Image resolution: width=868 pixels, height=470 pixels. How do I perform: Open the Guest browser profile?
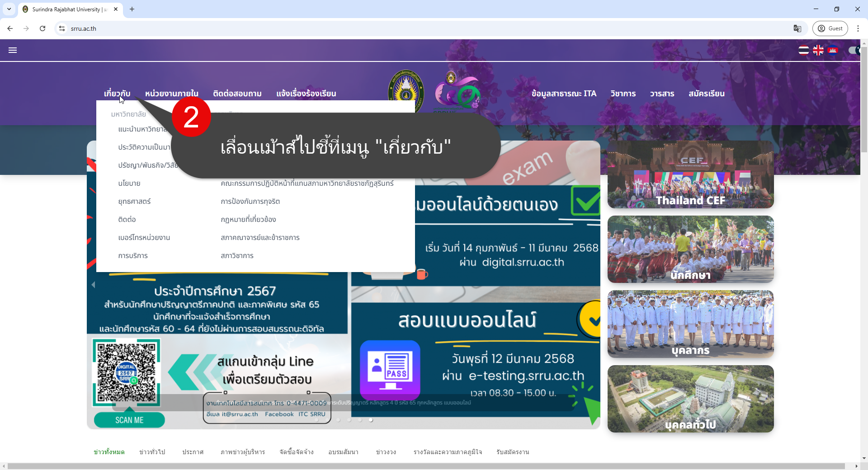[x=830, y=28]
